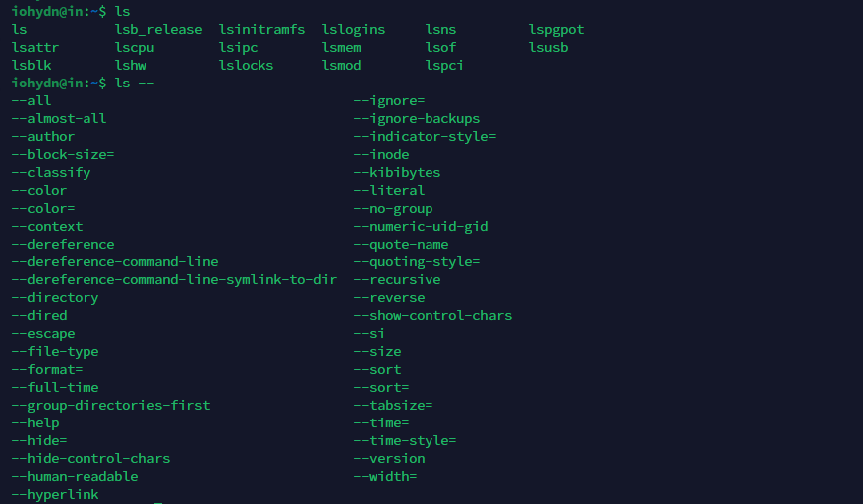The image size is (863, 504).
Task: Click the lsinitramfs completion entry
Action: (261, 30)
